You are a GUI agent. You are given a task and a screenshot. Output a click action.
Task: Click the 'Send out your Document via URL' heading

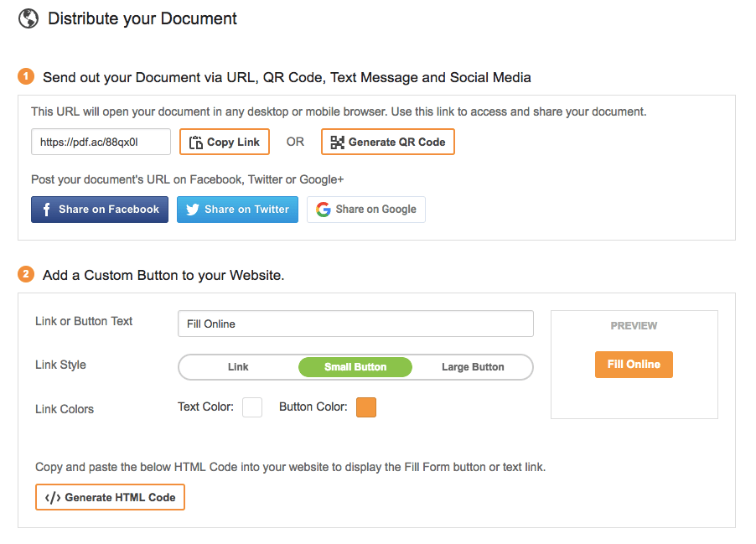(287, 78)
